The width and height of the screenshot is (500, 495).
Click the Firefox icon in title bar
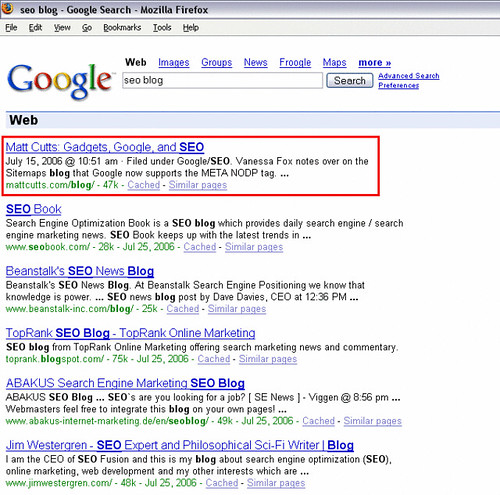click(7, 8)
